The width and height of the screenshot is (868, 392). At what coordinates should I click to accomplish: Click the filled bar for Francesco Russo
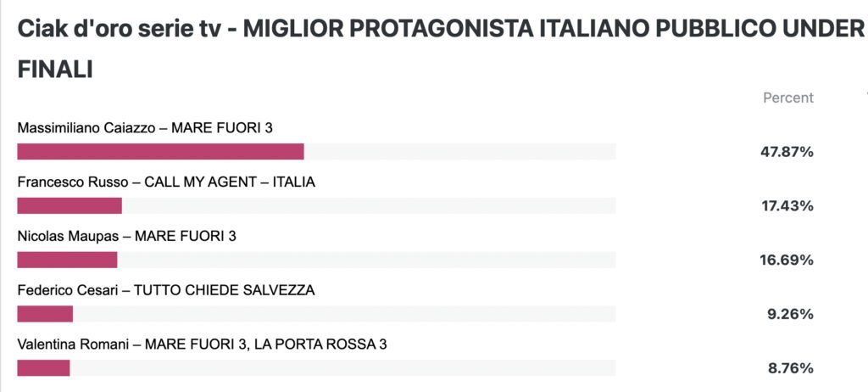[x=70, y=205]
